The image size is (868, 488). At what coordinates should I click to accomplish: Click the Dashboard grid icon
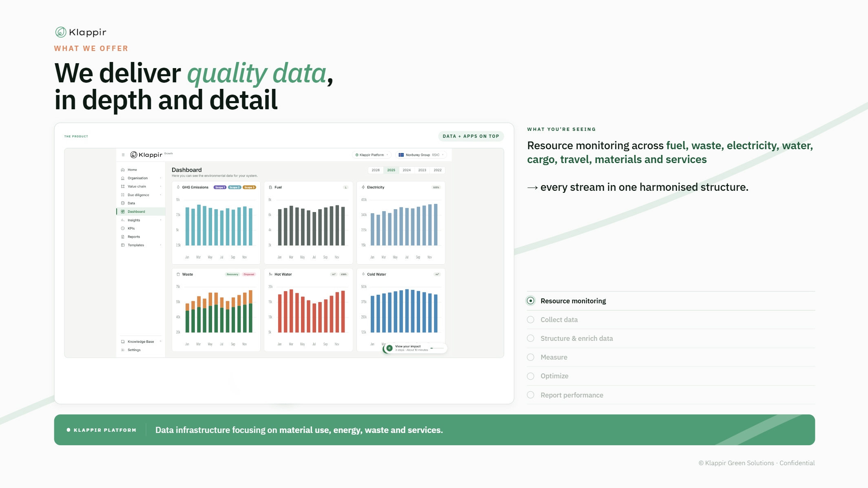123,212
